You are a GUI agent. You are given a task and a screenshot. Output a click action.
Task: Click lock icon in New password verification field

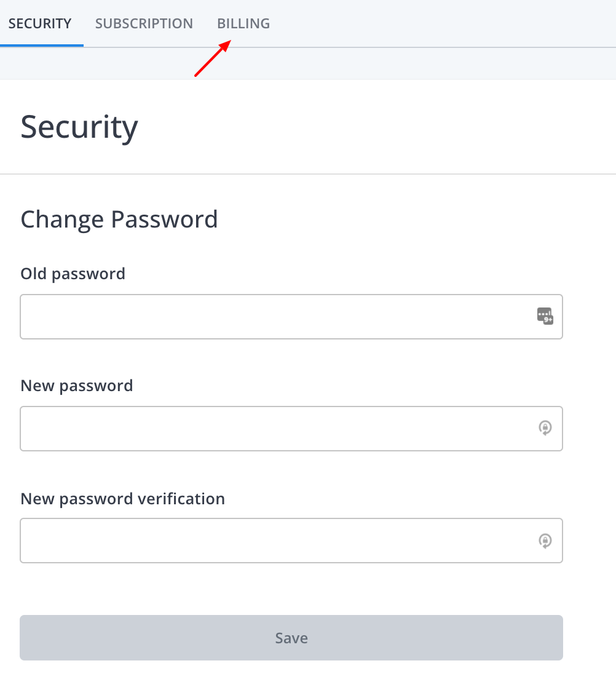[545, 541]
